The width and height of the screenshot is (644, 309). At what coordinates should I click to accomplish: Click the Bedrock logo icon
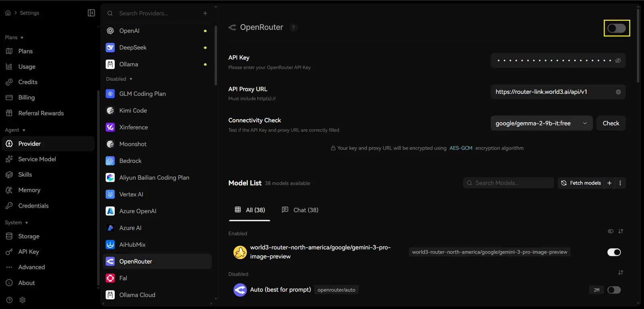110,161
